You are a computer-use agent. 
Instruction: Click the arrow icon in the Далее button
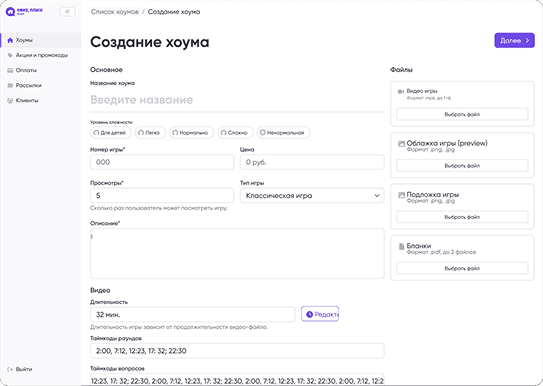click(527, 41)
